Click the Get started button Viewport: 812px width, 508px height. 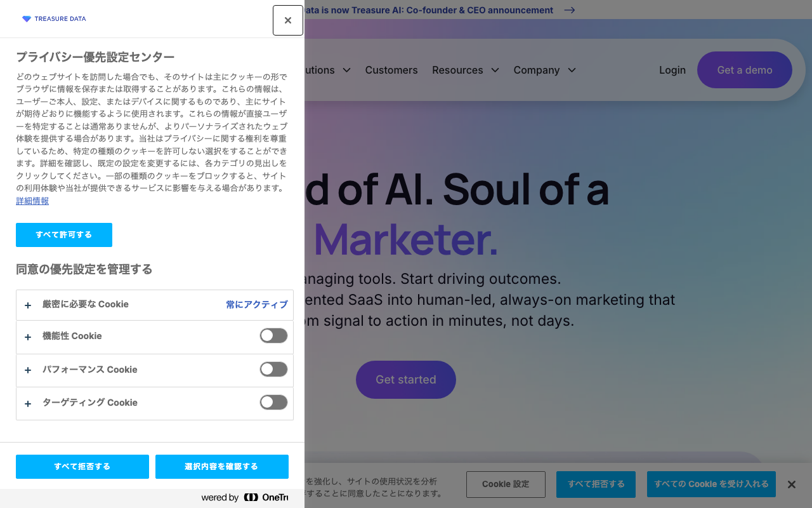(x=406, y=380)
